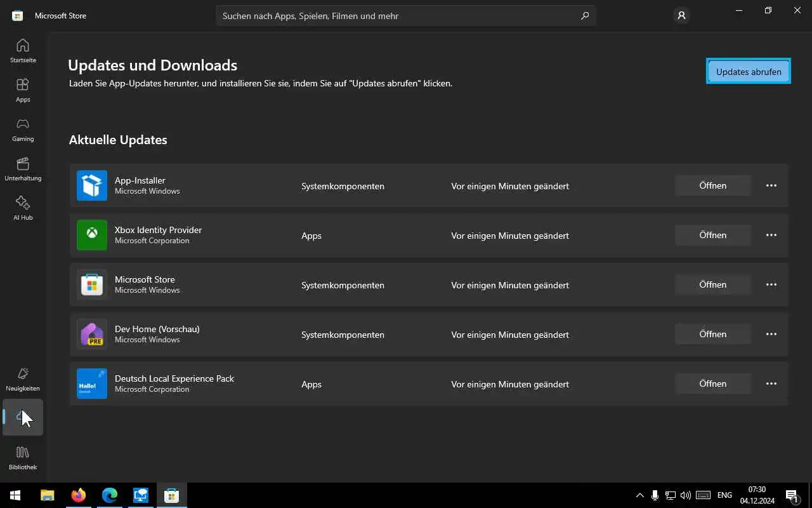This screenshot has height=508, width=812.
Task: Click Systemkomponenten in the App-Installer row
Action: (x=343, y=186)
